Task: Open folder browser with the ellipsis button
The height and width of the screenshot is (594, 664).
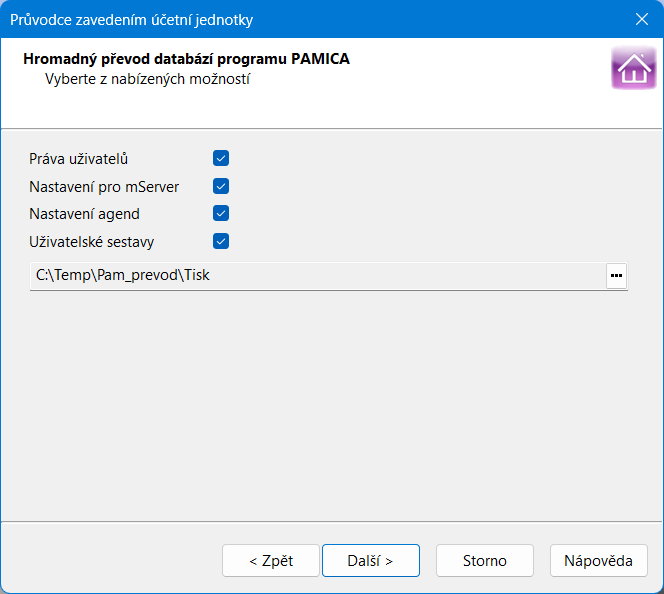Action: (x=616, y=276)
